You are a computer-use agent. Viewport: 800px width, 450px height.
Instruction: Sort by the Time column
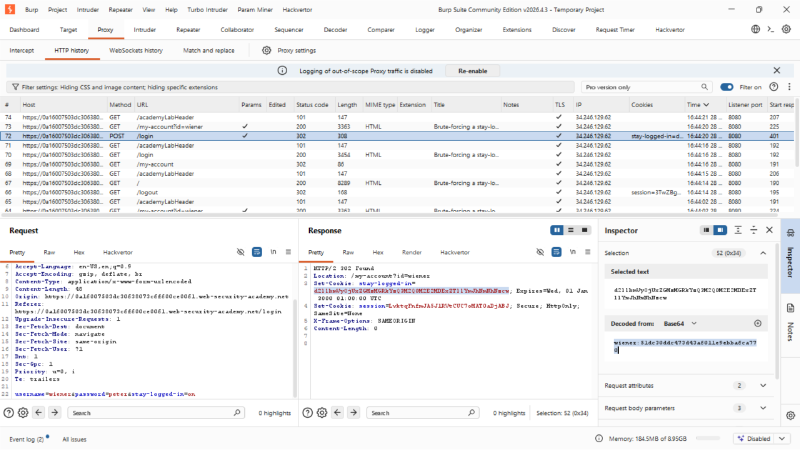tap(697, 105)
